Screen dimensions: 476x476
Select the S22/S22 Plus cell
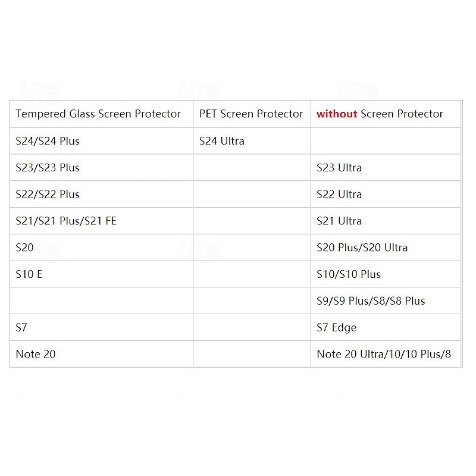pos(48,194)
